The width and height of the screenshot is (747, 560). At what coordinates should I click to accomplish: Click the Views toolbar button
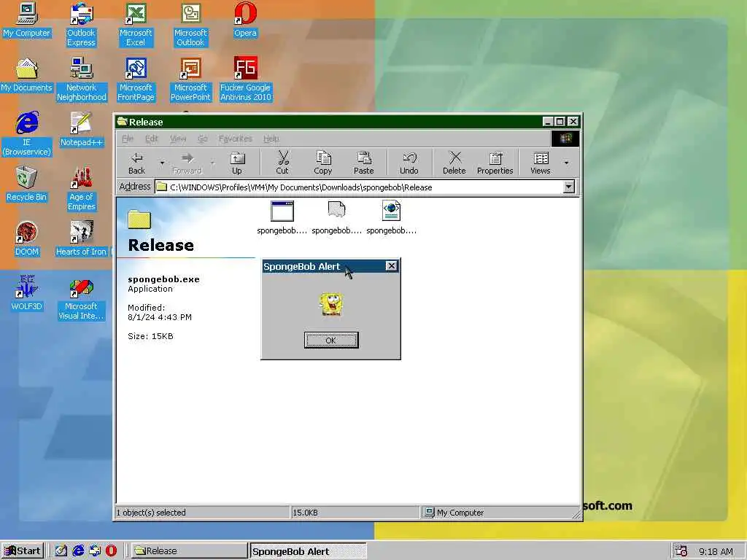[x=541, y=163]
